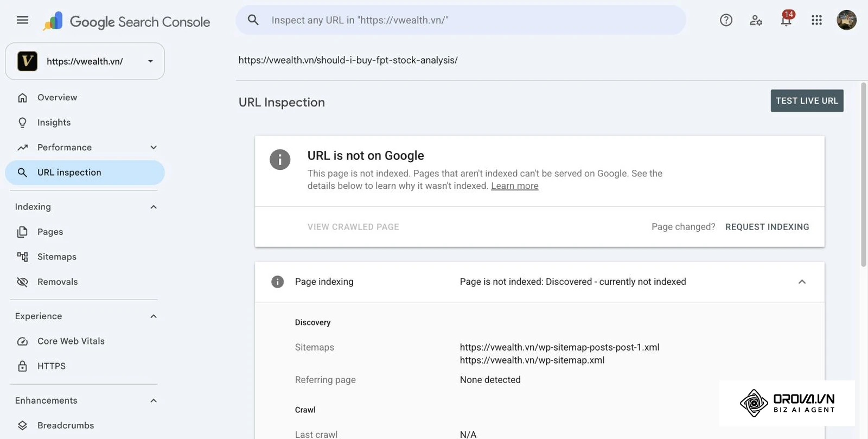The image size is (868, 439).
Task: Collapse the Experience section
Action: [154, 316]
